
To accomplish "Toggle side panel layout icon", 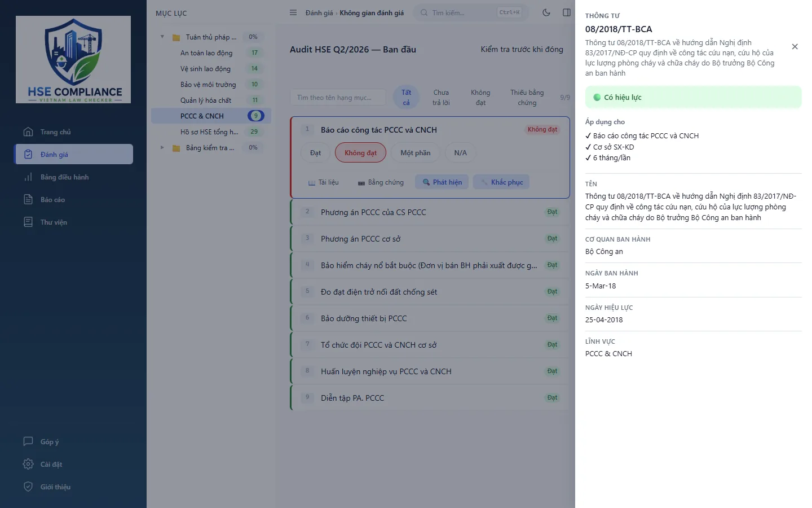I will point(567,12).
